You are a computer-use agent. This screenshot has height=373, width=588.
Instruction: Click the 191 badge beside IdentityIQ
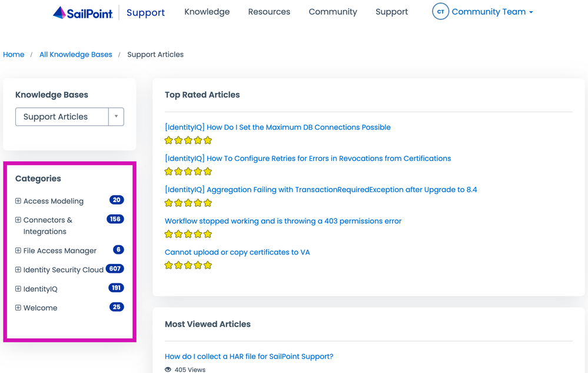(x=116, y=288)
